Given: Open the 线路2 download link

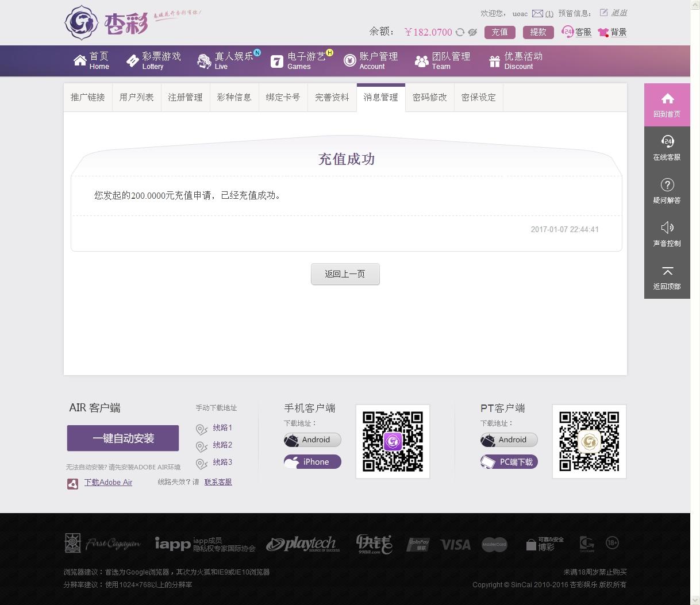Looking at the screenshot, I should pos(222,445).
